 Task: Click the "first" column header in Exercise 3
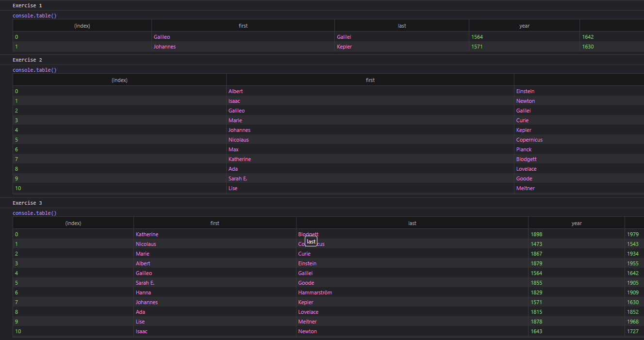pyautogui.click(x=215, y=223)
